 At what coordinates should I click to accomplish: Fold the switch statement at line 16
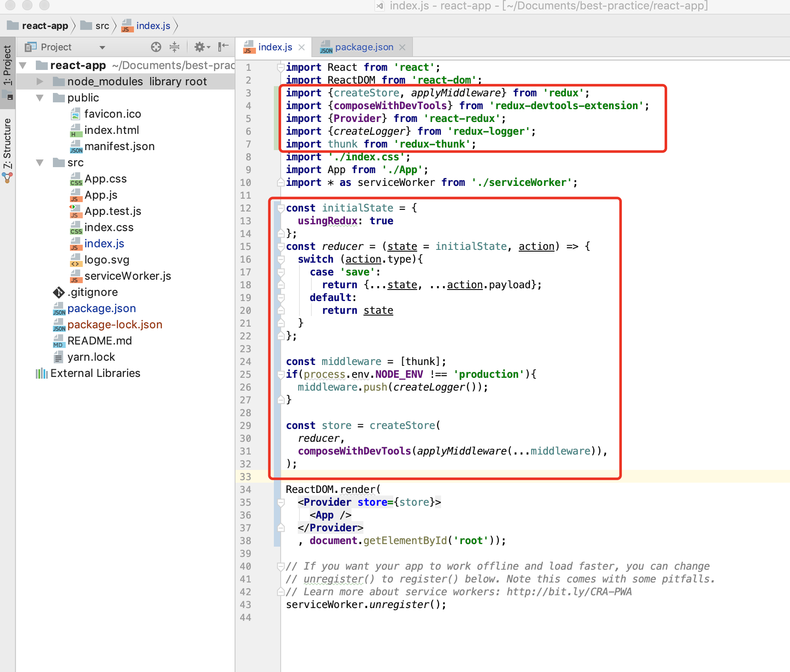[x=281, y=259]
